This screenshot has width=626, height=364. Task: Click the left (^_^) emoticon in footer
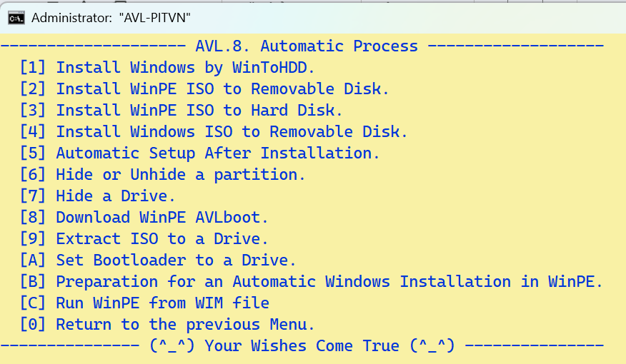[x=172, y=346]
